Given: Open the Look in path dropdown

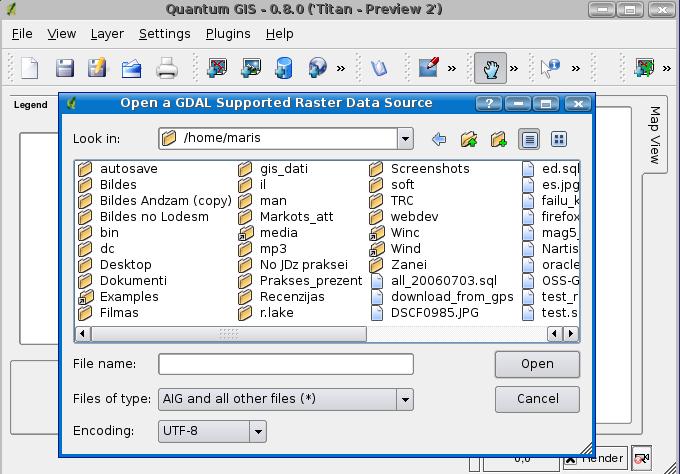Looking at the screenshot, I should (405, 139).
